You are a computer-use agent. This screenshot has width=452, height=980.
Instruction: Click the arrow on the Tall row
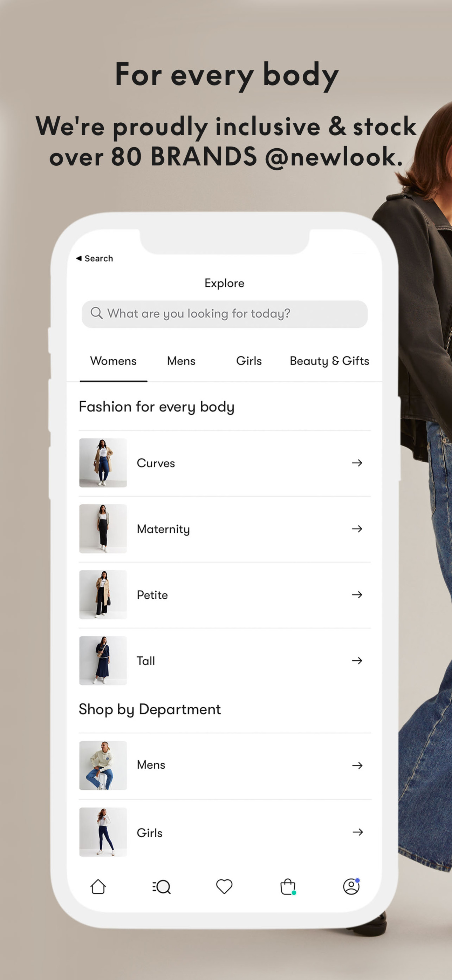coord(357,660)
